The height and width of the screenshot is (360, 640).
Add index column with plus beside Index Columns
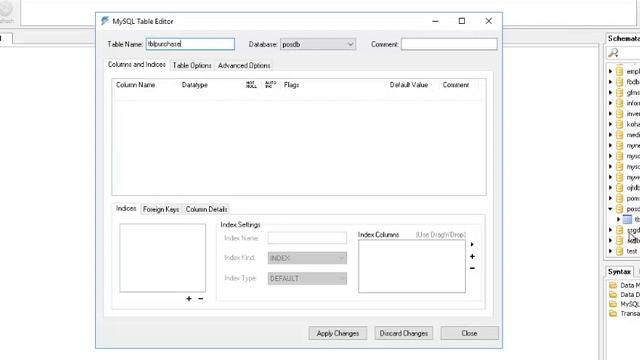(x=472, y=256)
